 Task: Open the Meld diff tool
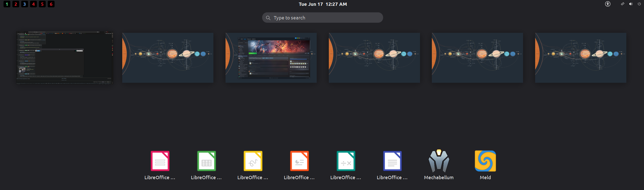point(485,161)
